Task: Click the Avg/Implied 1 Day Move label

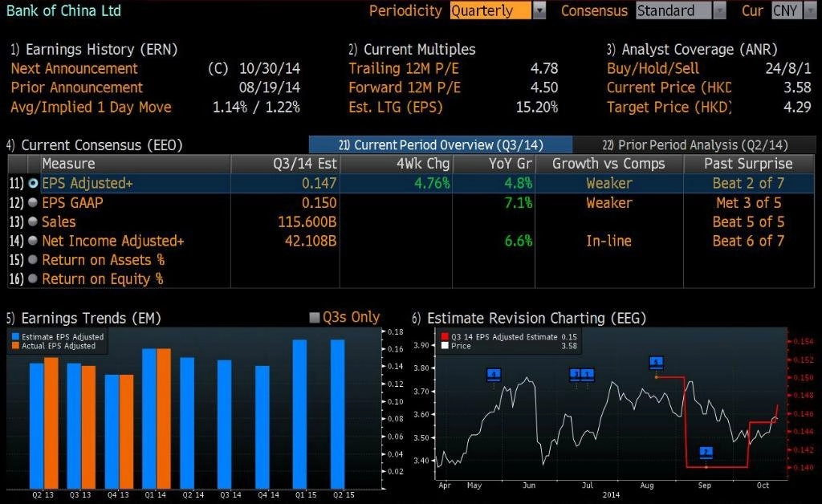Action: coord(92,107)
